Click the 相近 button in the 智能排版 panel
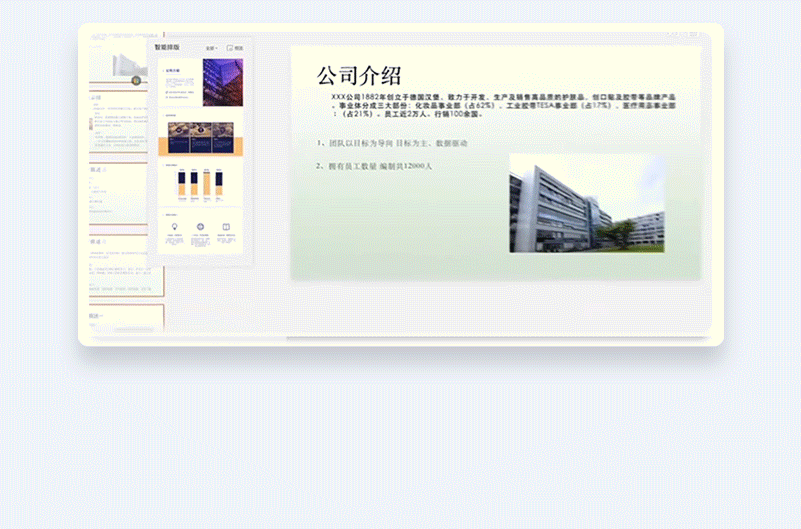The image size is (801, 529). point(235,48)
